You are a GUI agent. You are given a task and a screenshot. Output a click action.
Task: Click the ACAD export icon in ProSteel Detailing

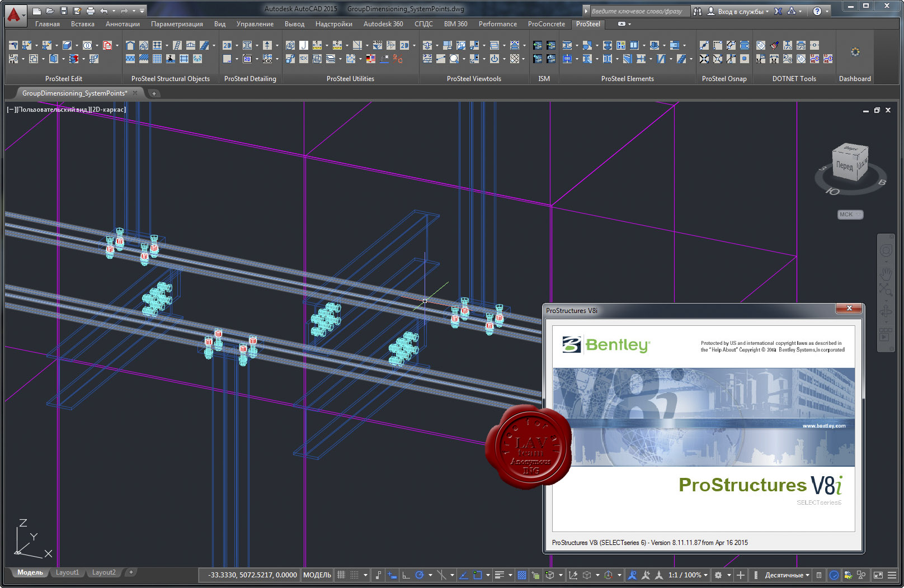point(267,59)
